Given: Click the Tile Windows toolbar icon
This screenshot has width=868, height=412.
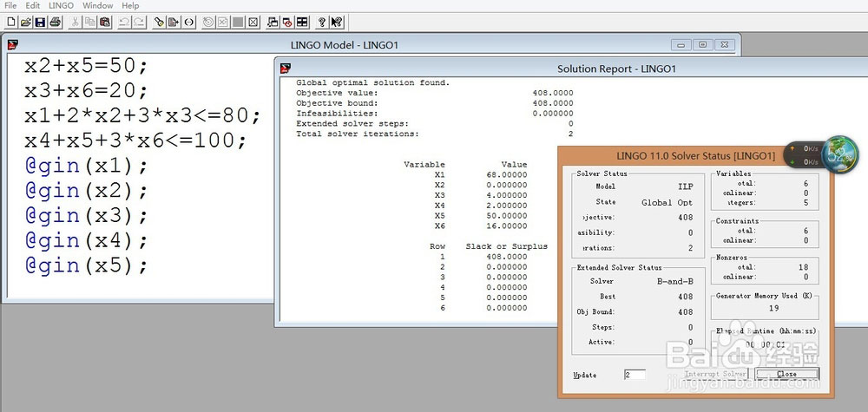Looking at the screenshot, I should (302, 23).
